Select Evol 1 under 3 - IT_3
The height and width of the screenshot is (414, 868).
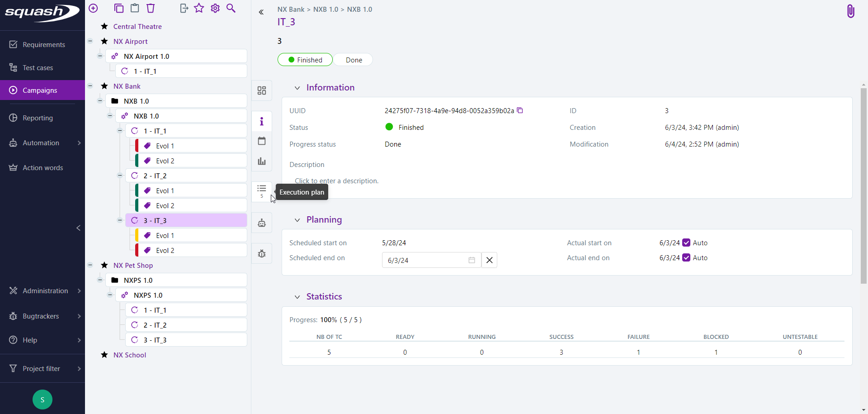190,235
